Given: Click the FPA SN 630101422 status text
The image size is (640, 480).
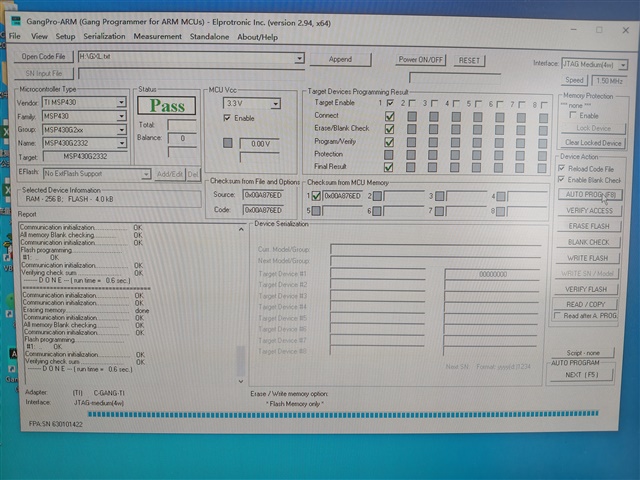Looking at the screenshot, I should [x=56, y=424].
